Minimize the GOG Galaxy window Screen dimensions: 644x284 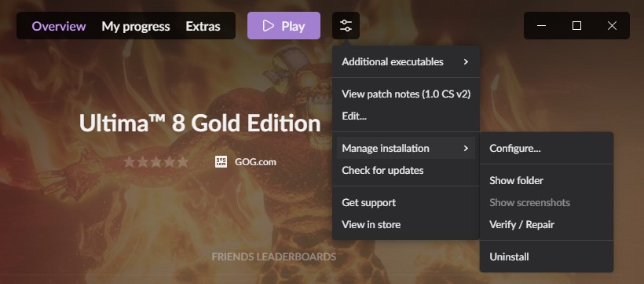pyautogui.click(x=541, y=25)
